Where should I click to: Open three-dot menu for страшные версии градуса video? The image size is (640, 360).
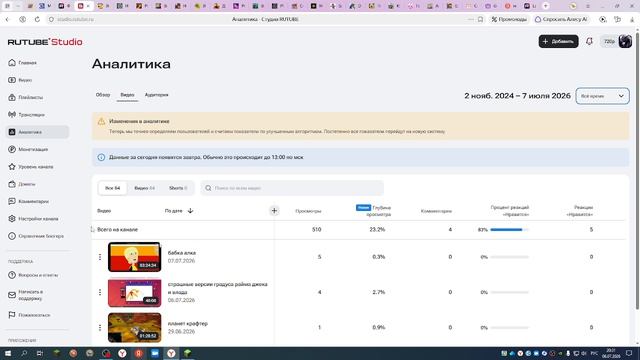click(100, 292)
